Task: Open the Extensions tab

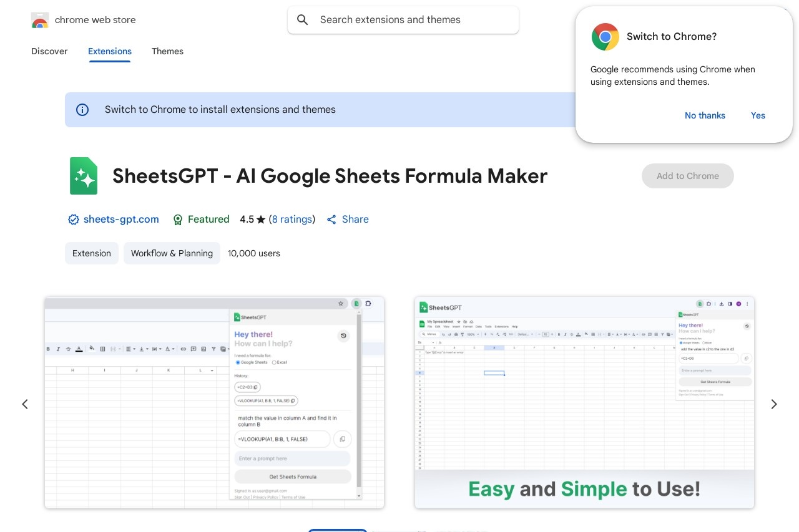Action: click(110, 51)
